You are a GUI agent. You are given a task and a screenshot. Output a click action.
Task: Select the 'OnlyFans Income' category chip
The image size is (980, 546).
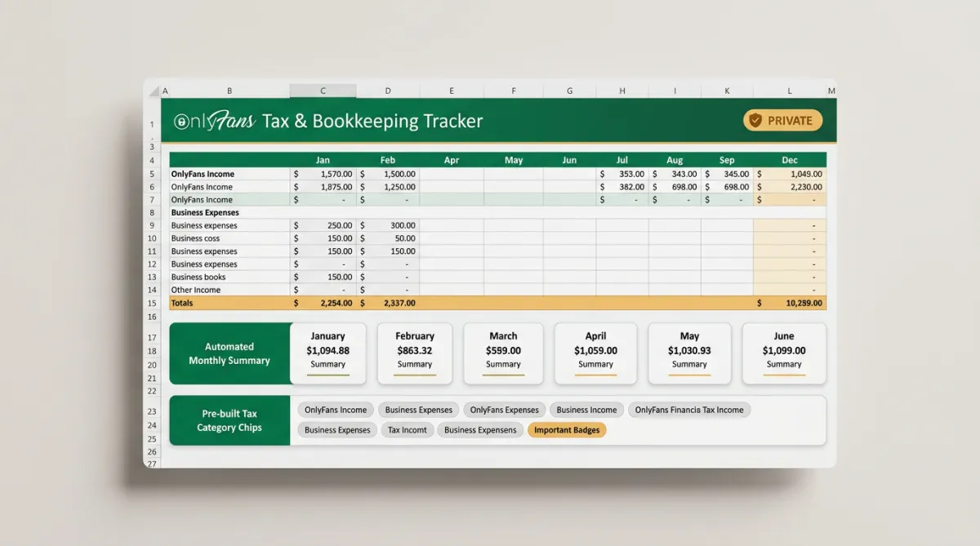click(336, 410)
